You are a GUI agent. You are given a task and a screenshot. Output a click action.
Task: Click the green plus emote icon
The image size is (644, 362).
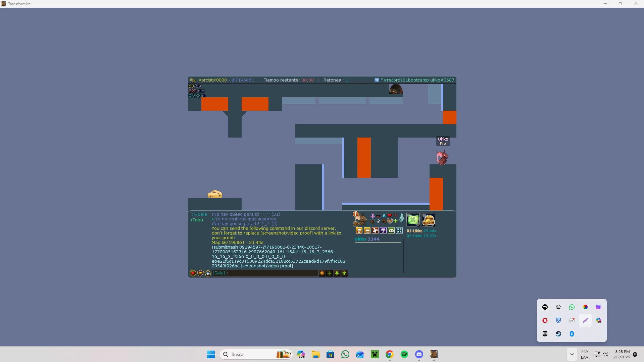click(x=395, y=221)
